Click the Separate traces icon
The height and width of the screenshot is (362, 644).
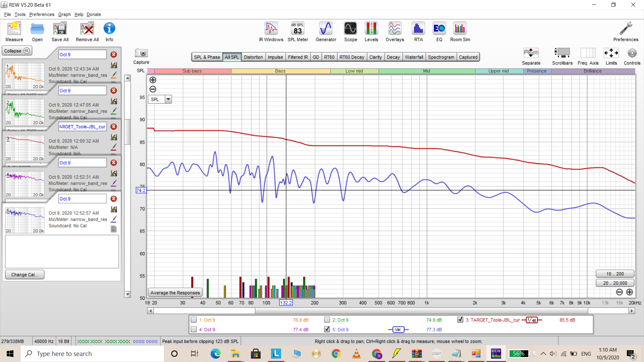pos(531,56)
